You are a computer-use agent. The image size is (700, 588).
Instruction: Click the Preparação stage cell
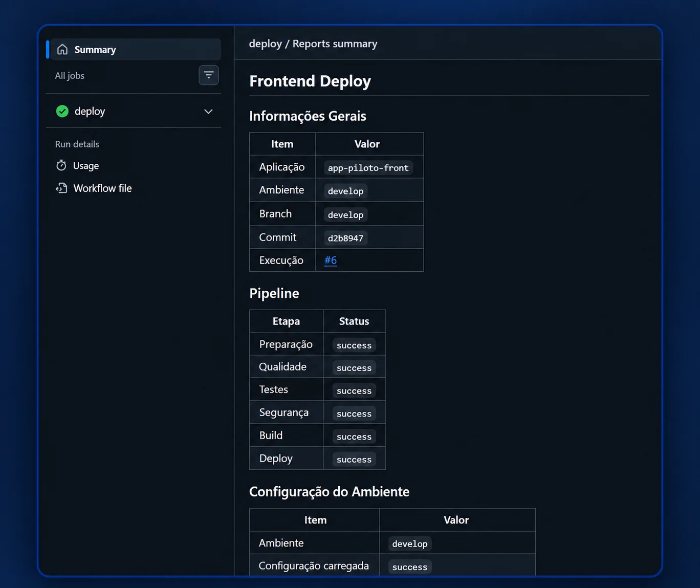pos(287,344)
